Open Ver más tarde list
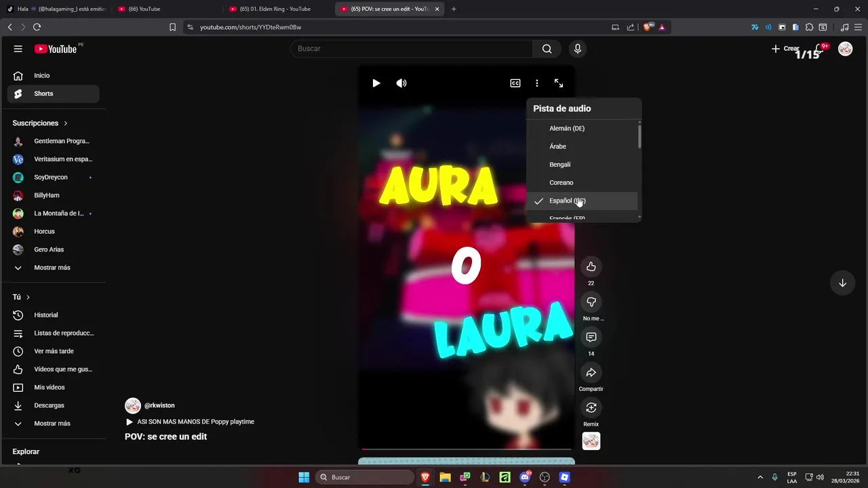Viewport: 868px width, 488px height. (x=54, y=351)
